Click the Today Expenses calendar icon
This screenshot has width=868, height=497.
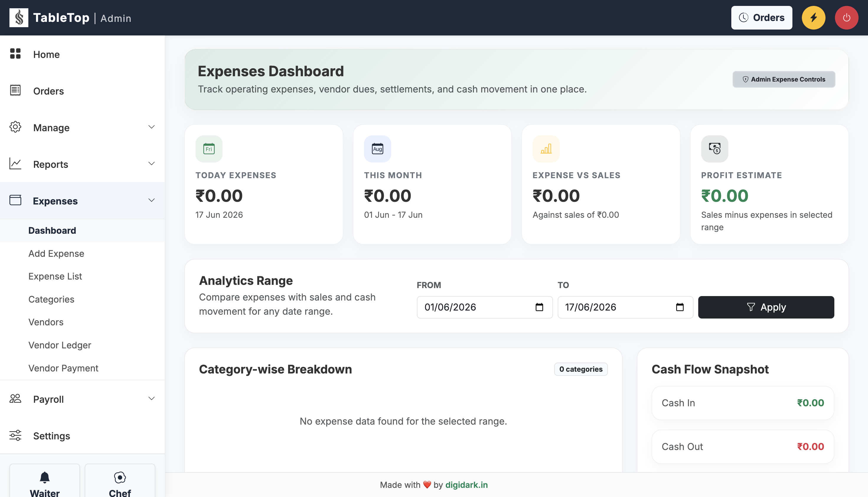[209, 149]
